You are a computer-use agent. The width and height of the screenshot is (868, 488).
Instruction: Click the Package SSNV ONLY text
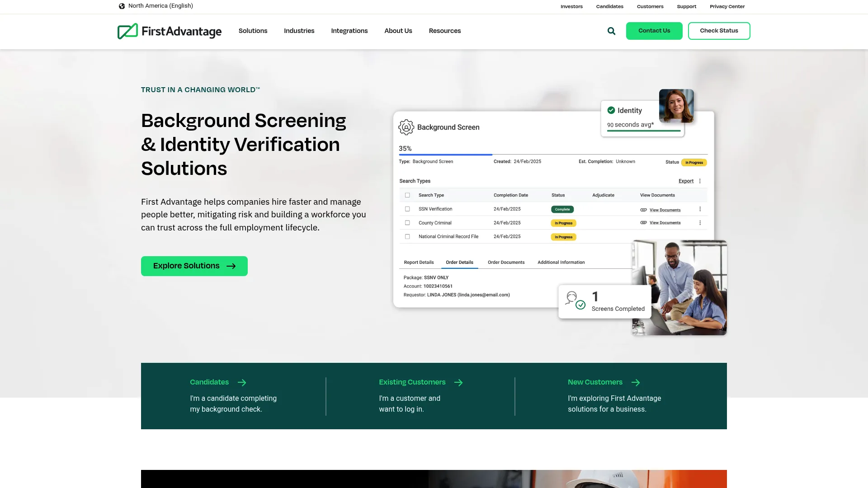426,278
